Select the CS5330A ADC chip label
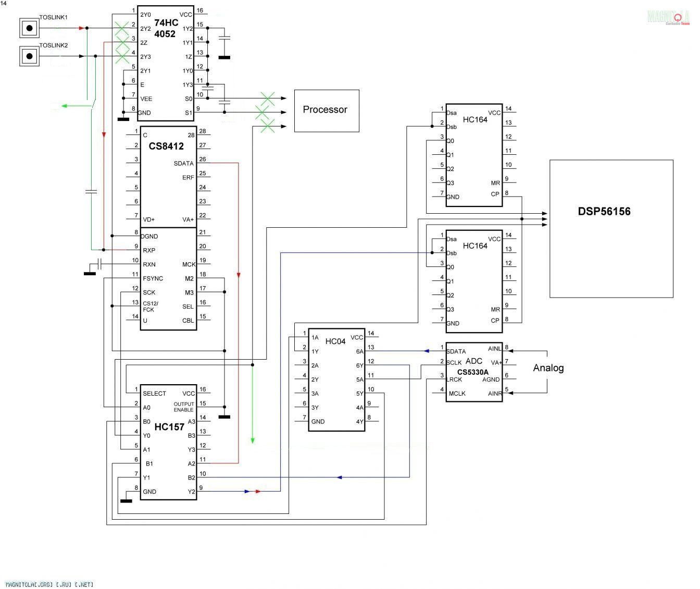The height and width of the screenshot is (589, 700). (x=472, y=372)
